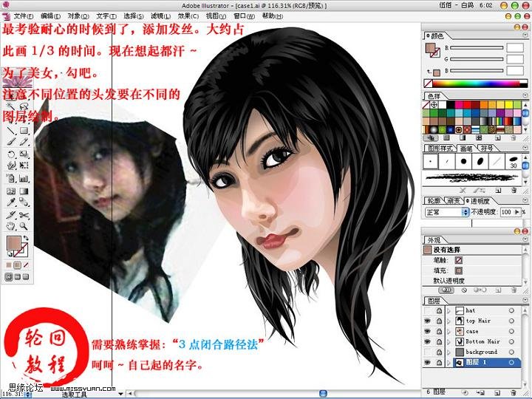Viewport: 532px width, 399px height.
Task: Switch to the 符号 tab
Action: (x=487, y=149)
